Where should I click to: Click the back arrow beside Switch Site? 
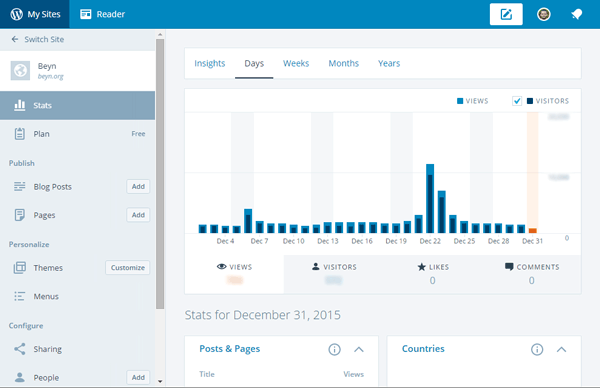tap(15, 39)
